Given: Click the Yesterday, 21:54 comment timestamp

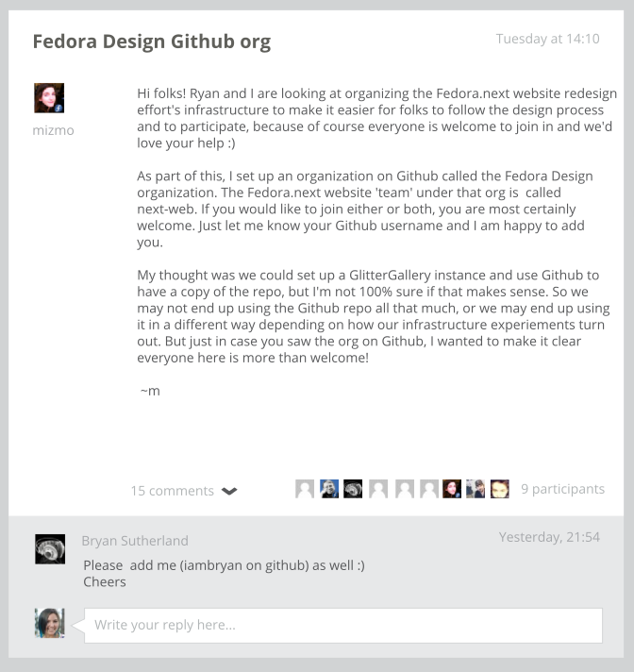Looking at the screenshot, I should tap(549, 537).
